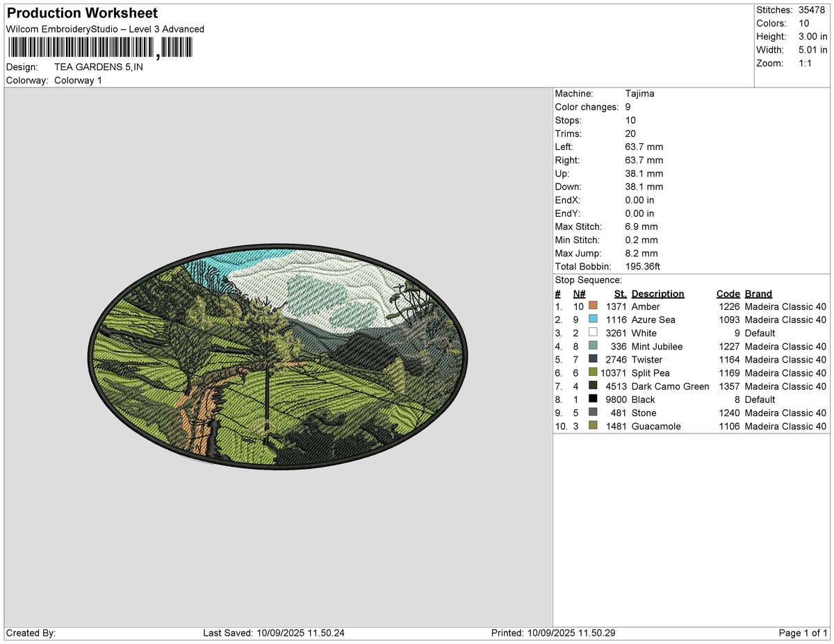
Task: Click the barcode at the top
Action: (x=100, y=47)
